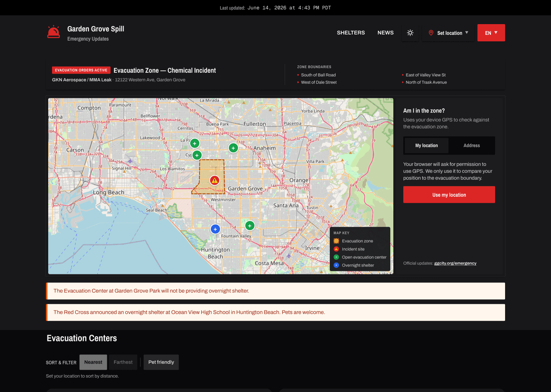Toggle light/dark theme sun icon
The width and height of the screenshot is (551, 392).
[410, 33]
